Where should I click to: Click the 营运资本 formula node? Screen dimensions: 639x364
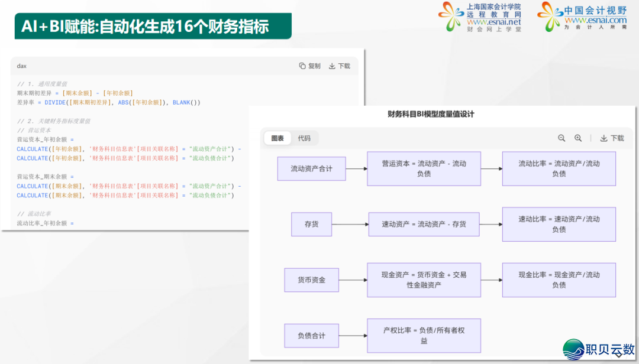click(x=424, y=169)
